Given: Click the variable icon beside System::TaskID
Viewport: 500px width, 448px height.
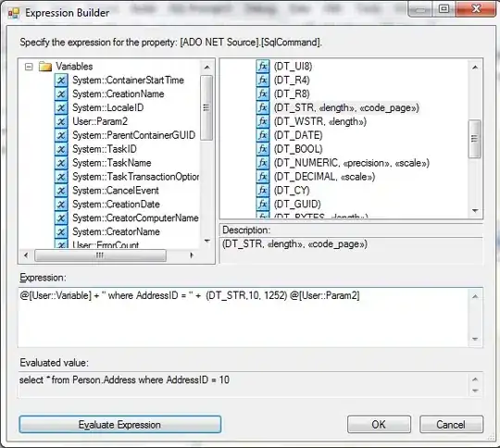Looking at the screenshot, I should click(61, 149).
